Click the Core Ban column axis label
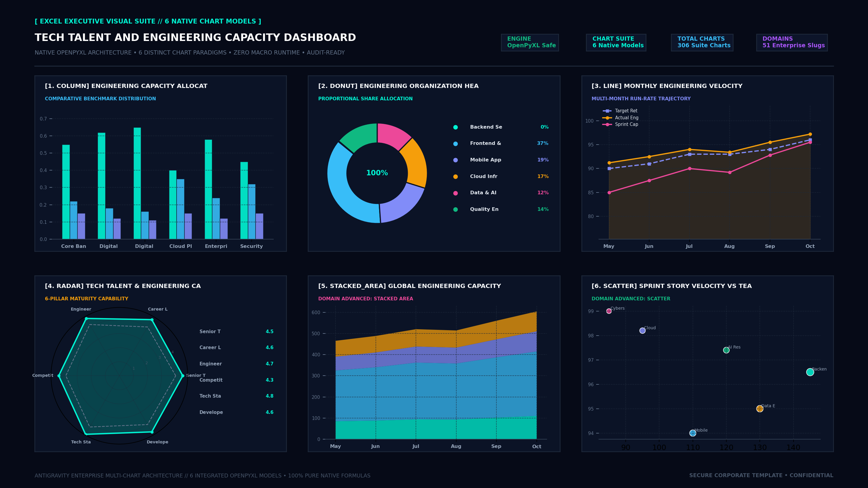868x488 pixels. [x=74, y=246]
